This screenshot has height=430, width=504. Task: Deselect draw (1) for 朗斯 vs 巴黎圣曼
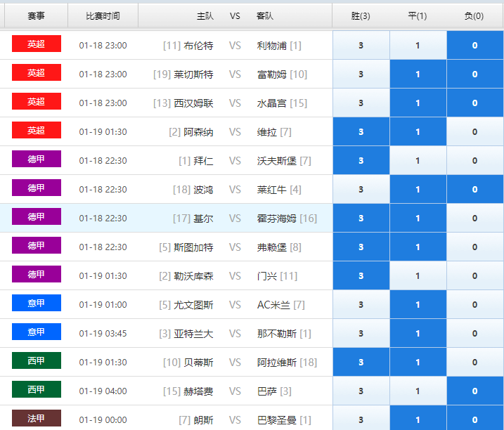point(418,418)
